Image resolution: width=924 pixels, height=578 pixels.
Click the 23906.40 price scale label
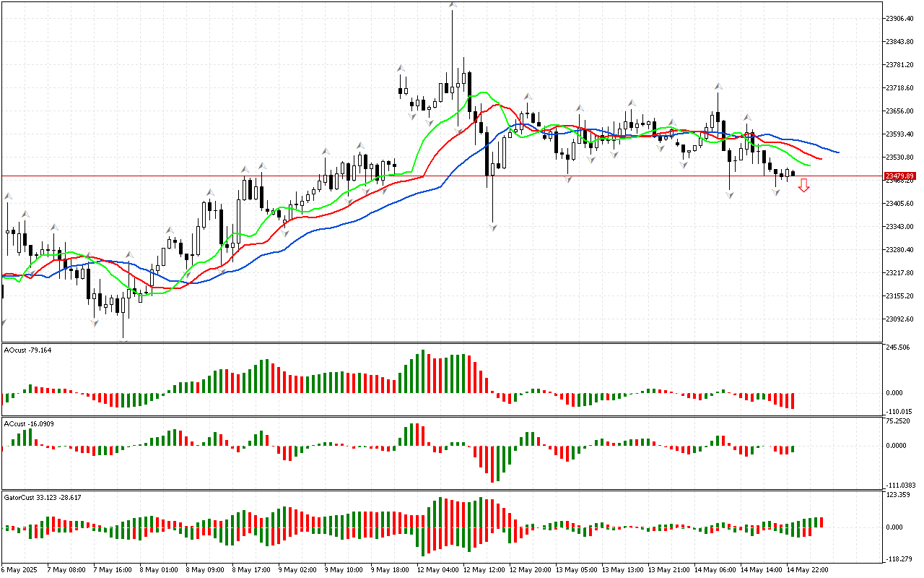pyautogui.click(x=899, y=19)
